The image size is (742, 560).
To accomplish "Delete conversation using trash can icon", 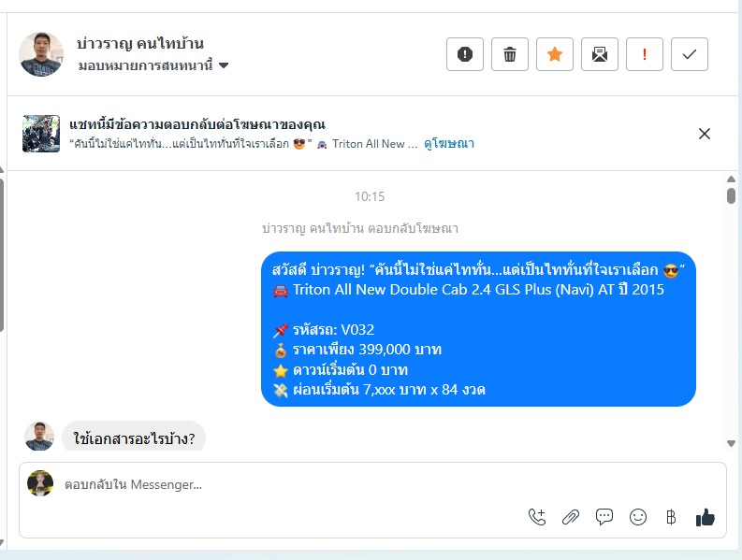I will (510, 54).
